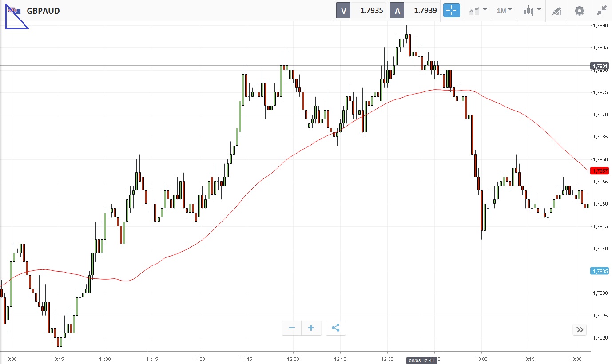Open the candlestick chart type dropdown
612x364 pixels.
point(532,11)
